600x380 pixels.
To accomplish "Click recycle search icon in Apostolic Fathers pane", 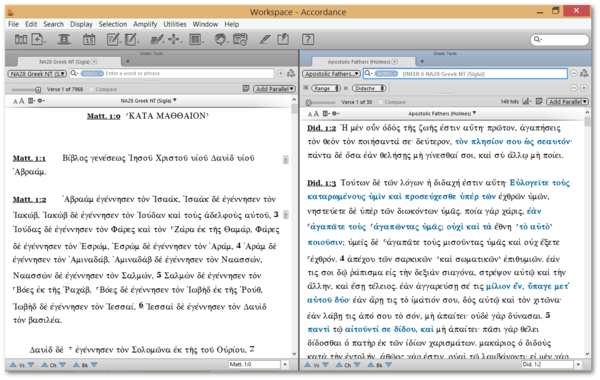I will click(584, 73).
